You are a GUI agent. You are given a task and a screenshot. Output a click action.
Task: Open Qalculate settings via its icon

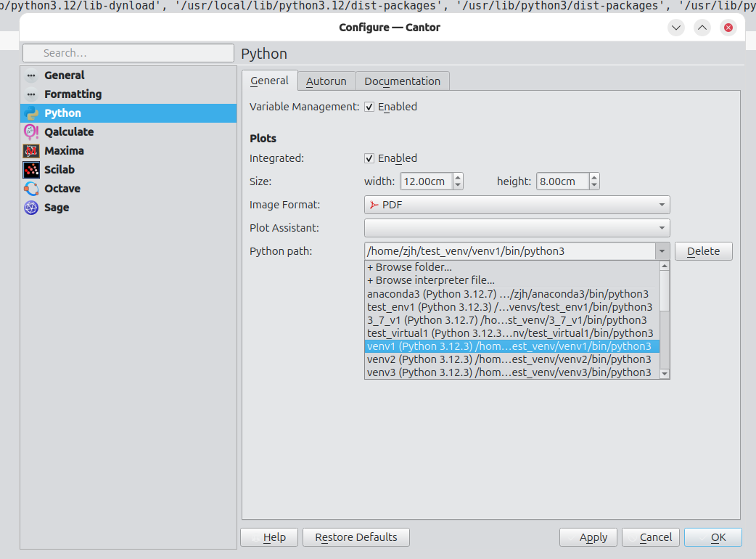(31, 132)
